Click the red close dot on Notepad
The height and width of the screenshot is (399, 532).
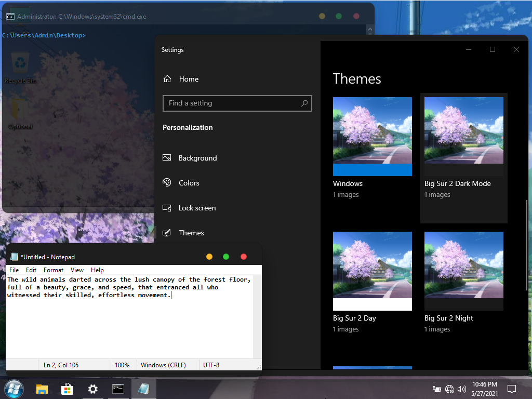[244, 257]
